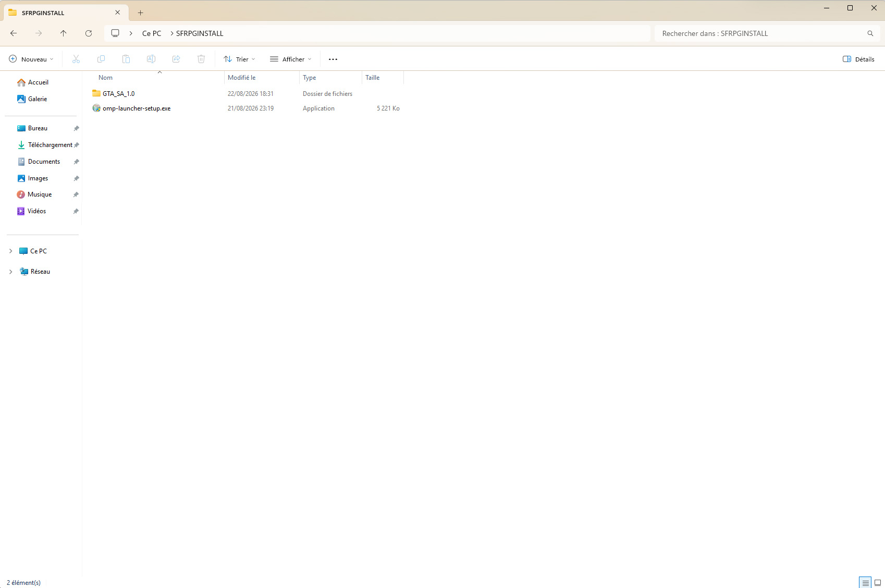Click the size 5 221 Ko

pos(388,108)
